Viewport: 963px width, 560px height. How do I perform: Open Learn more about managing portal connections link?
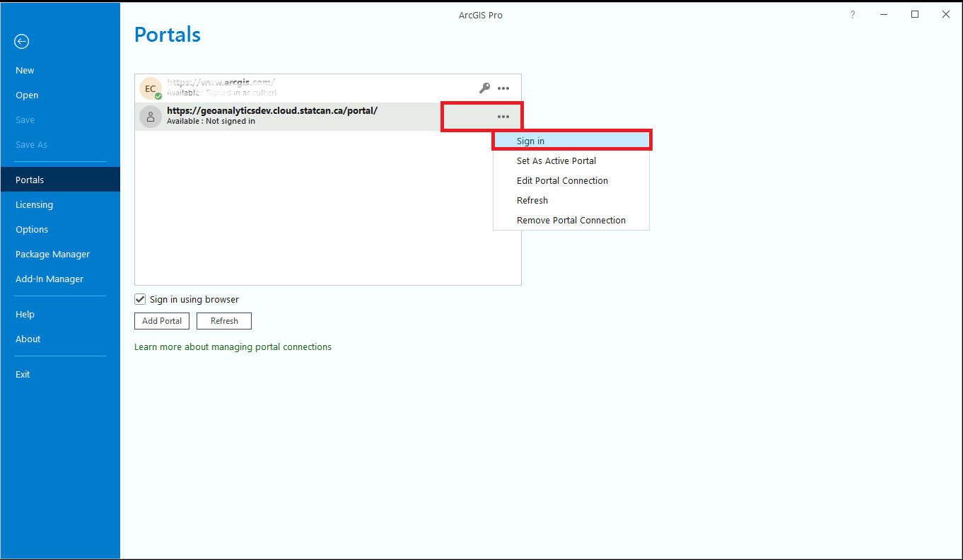coord(233,347)
